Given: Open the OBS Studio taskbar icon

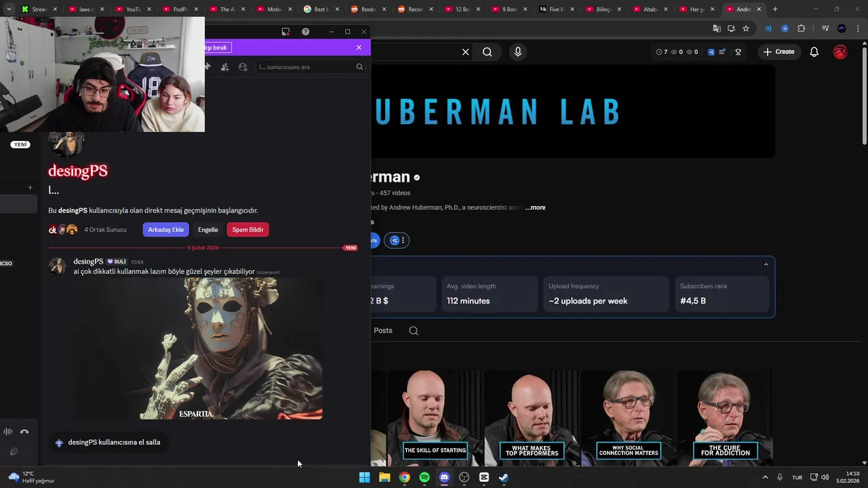Looking at the screenshot, I should 464,477.
